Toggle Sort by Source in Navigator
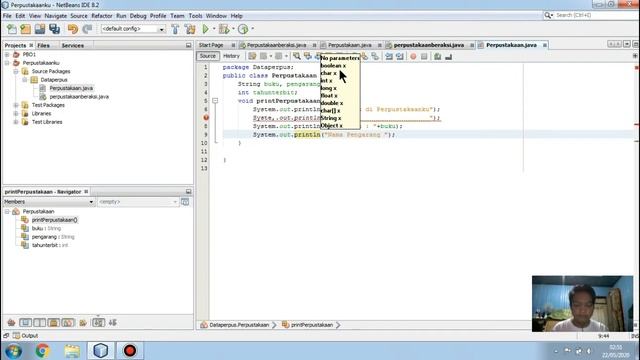 click(x=113, y=322)
